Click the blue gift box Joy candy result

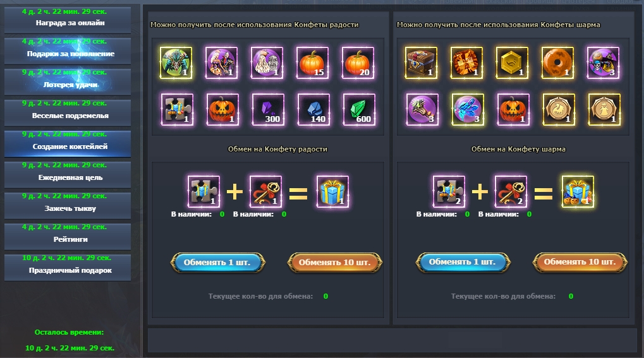[x=332, y=192]
